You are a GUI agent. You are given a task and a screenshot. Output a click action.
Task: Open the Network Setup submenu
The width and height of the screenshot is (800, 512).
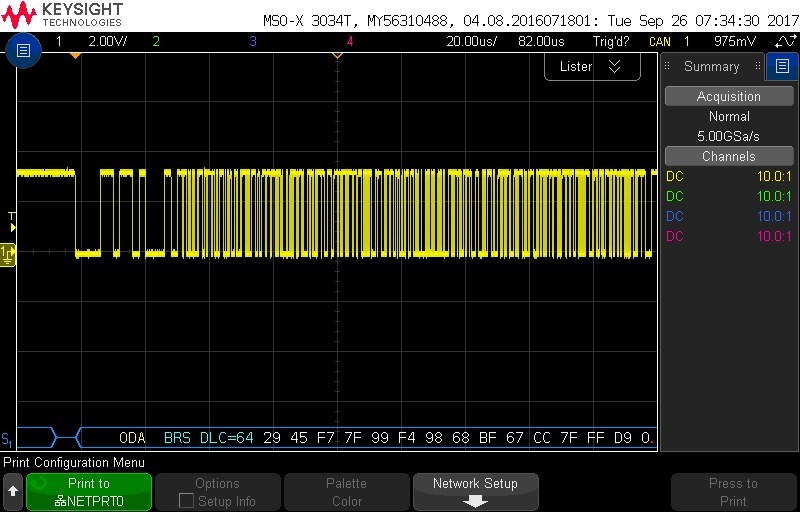[475, 492]
